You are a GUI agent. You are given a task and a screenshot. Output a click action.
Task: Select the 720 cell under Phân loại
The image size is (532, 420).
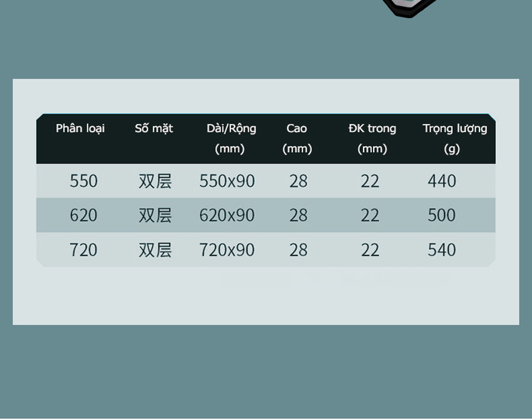pos(83,250)
